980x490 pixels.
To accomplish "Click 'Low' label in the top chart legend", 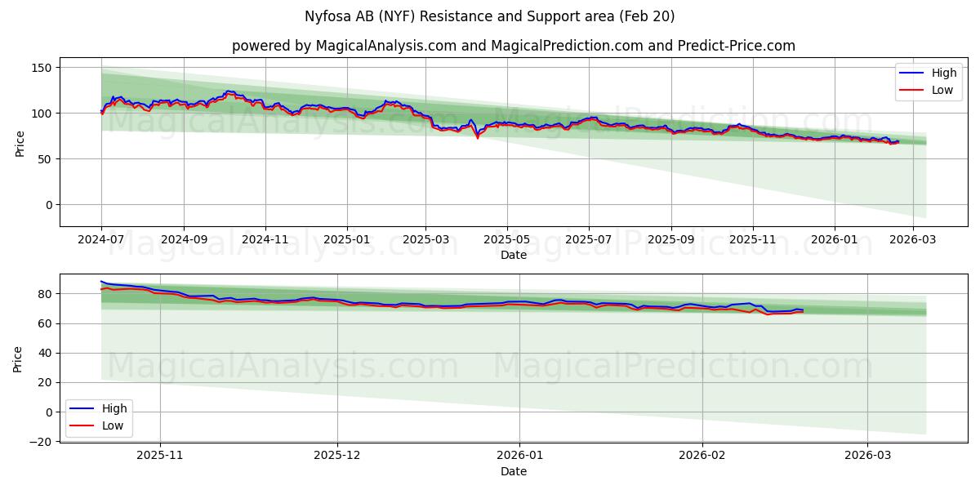I will click(942, 90).
